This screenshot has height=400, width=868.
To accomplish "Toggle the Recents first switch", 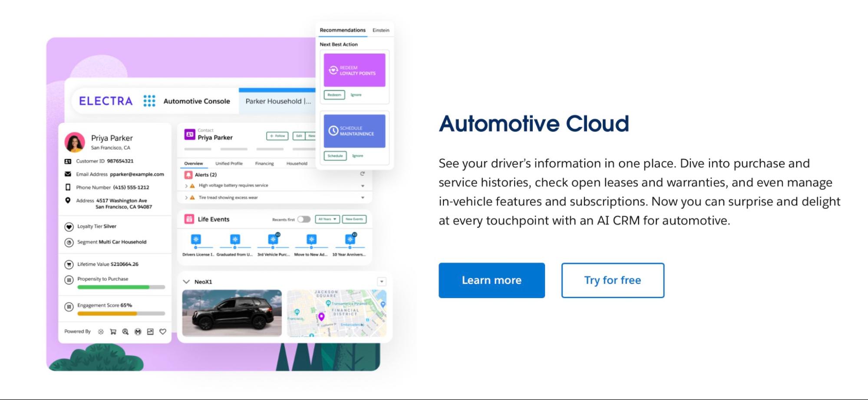I will coord(304,219).
